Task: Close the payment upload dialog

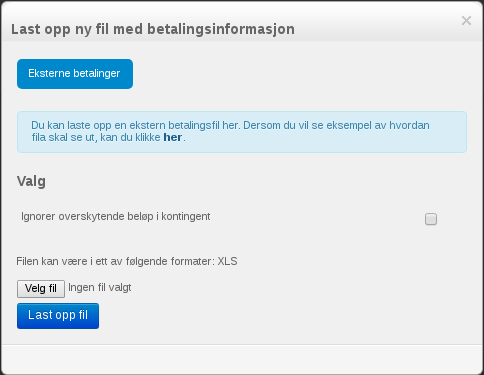Action: 466,21
